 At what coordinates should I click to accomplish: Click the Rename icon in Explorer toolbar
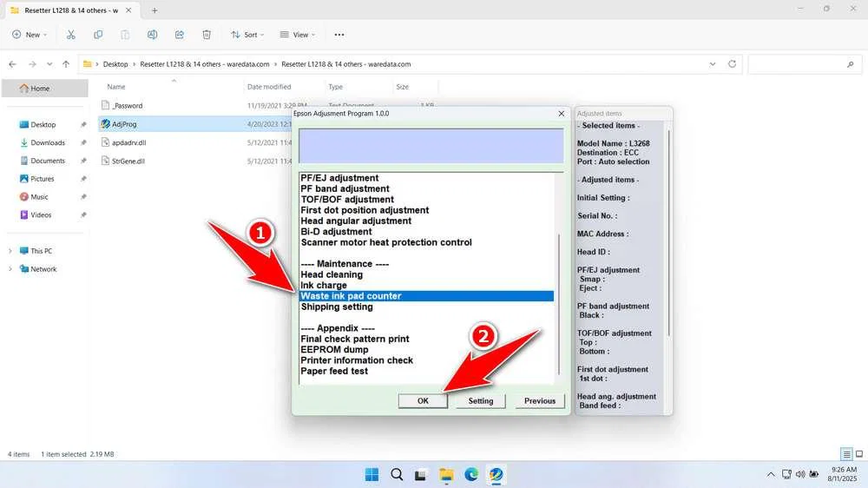[152, 35]
